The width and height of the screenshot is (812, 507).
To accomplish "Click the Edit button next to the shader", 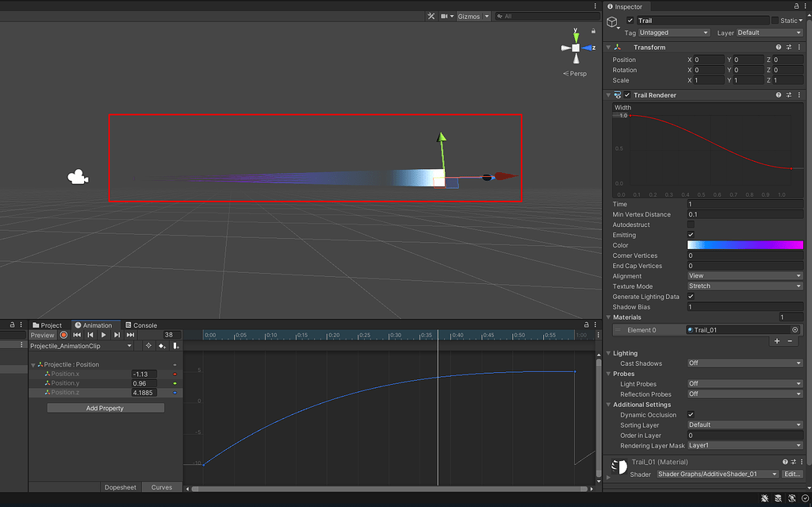I will point(792,474).
